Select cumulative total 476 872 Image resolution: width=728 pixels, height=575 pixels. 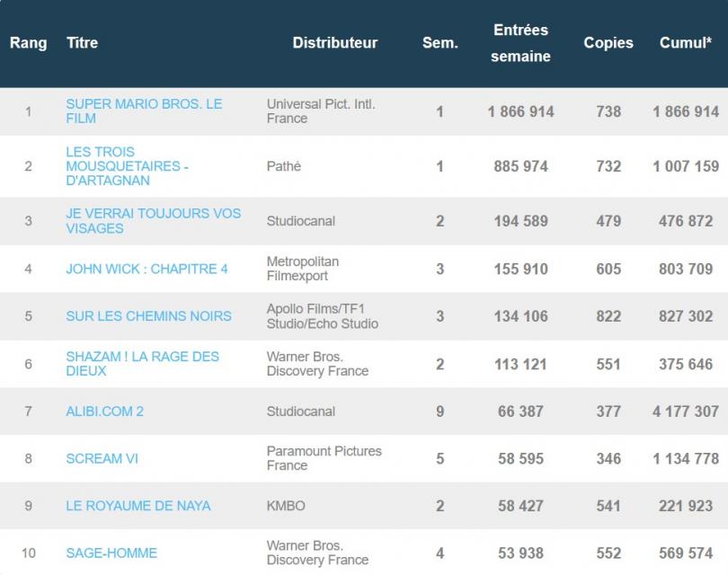click(686, 221)
